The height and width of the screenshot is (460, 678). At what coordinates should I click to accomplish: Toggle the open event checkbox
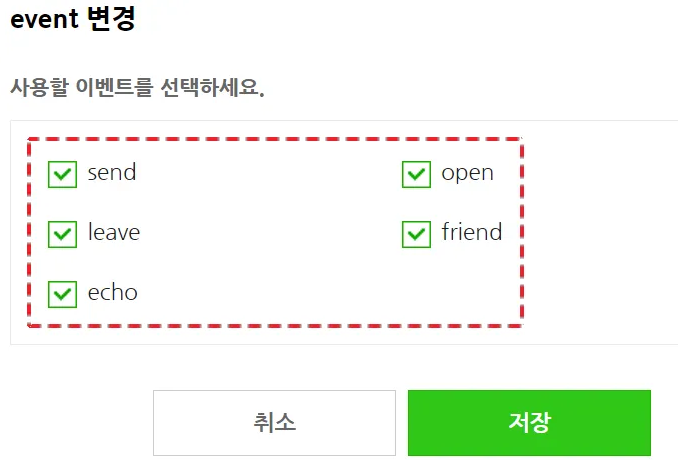(416, 174)
